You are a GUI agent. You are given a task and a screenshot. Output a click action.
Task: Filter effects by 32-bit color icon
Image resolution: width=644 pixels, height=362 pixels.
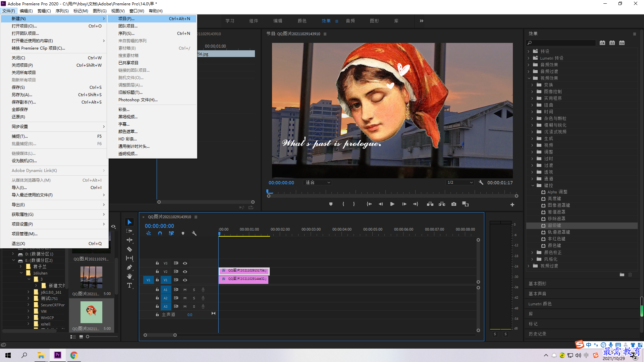[x=612, y=43]
